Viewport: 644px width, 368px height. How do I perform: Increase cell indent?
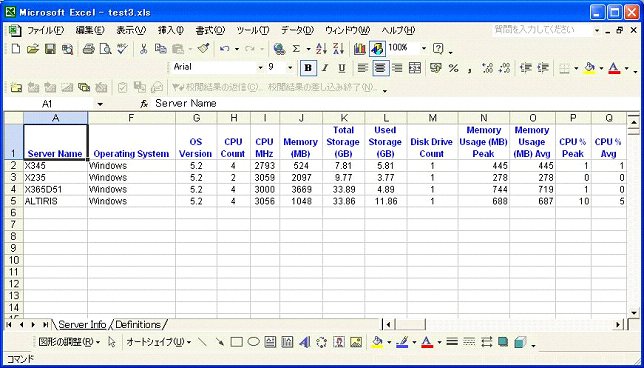point(543,68)
